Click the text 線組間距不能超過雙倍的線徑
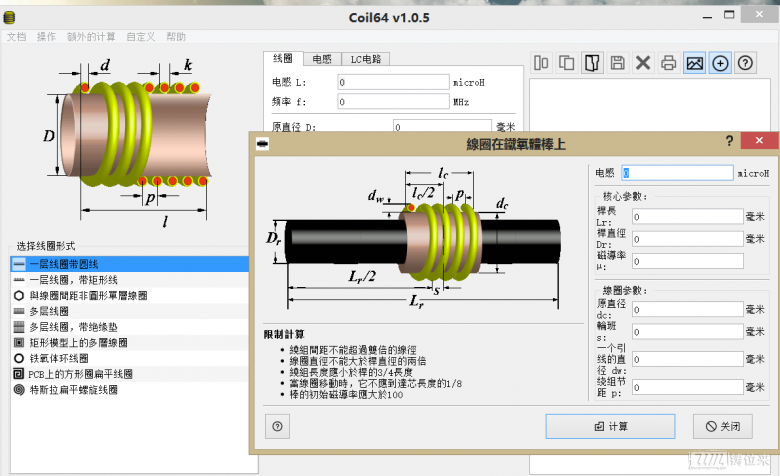This screenshot has width=780, height=476. [x=353, y=350]
